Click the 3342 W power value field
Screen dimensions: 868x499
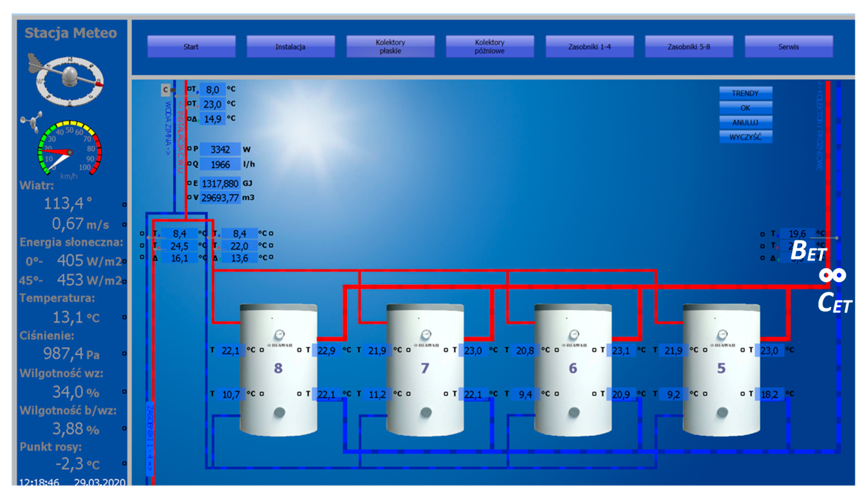click(x=220, y=149)
